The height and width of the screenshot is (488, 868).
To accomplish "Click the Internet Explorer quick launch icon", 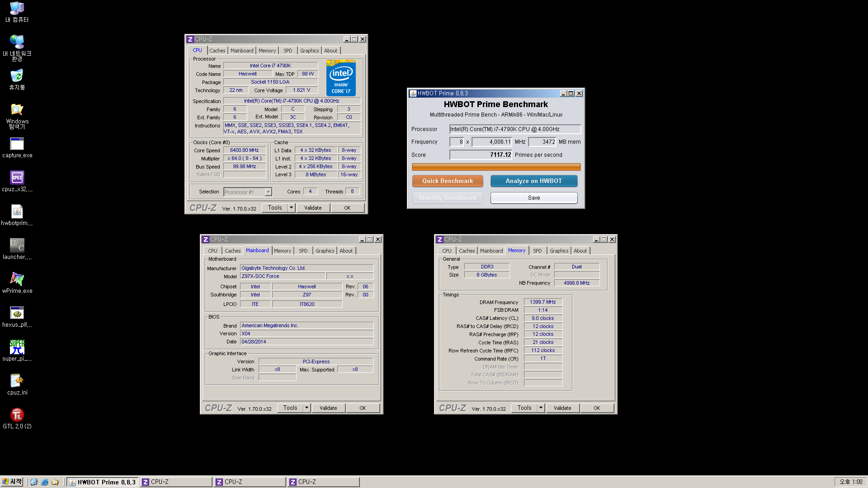I will tap(45, 482).
